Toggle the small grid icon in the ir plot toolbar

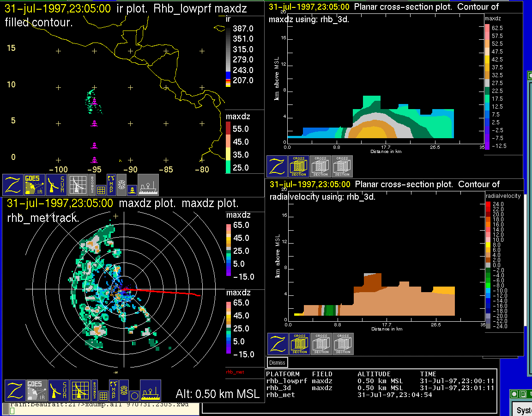[x=101, y=189]
